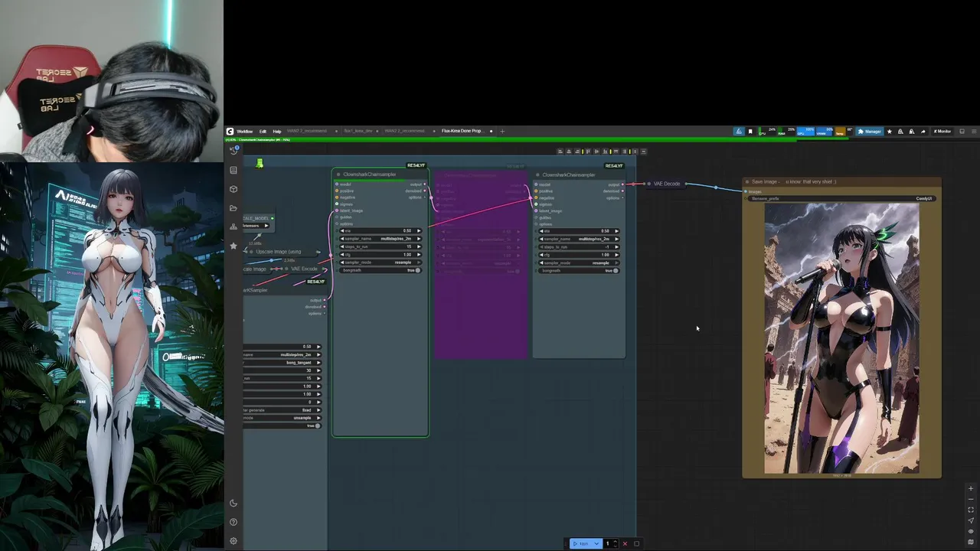Image resolution: width=980 pixels, height=551 pixels.
Task: Click fit view canvas control
Action: coord(971,510)
